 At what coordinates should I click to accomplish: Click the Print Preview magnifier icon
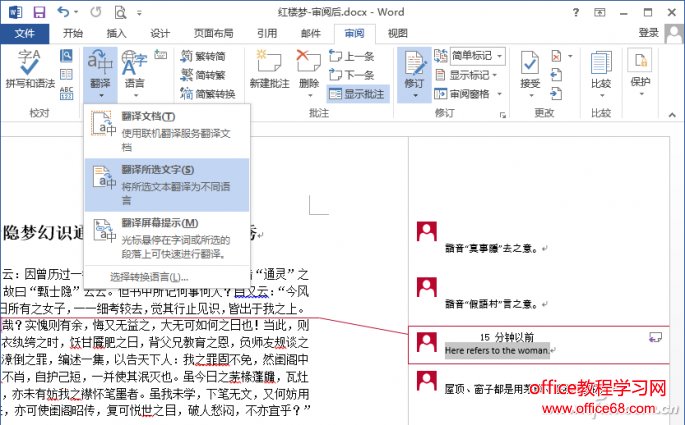click(120, 12)
